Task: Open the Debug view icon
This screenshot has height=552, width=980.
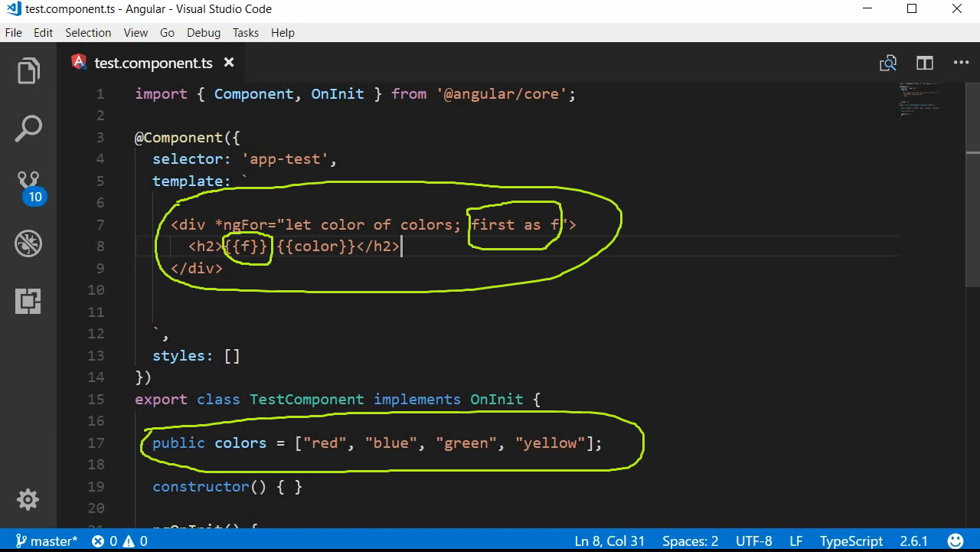Action: 28,243
